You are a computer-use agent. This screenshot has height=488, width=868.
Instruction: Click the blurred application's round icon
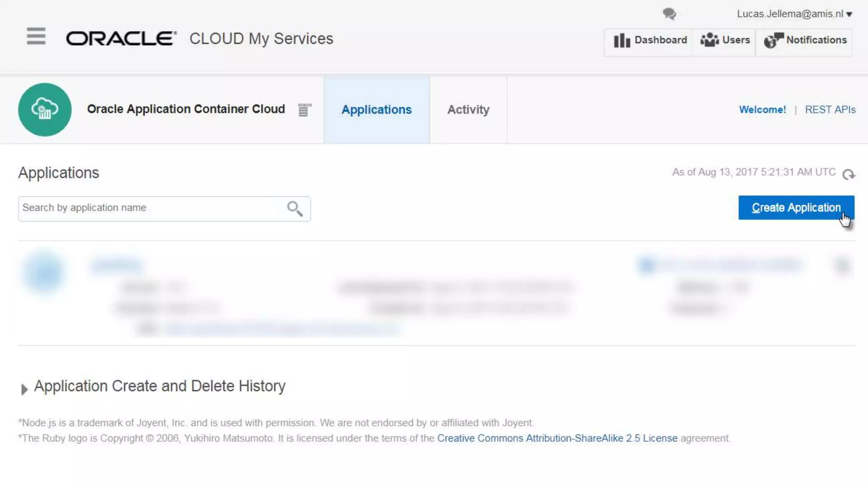pyautogui.click(x=44, y=272)
